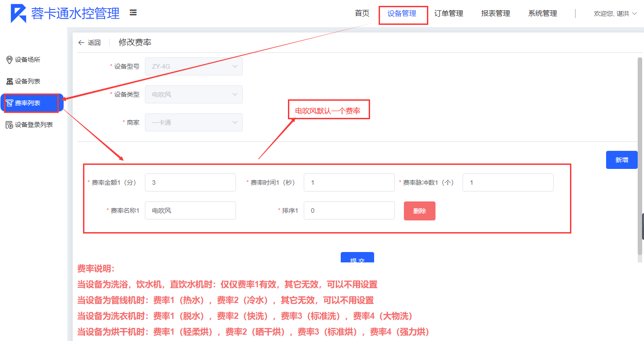Expand the user account menu 欢迎您
Image resolution: width=644 pixels, height=341 pixels.
click(x=615, y=14)
